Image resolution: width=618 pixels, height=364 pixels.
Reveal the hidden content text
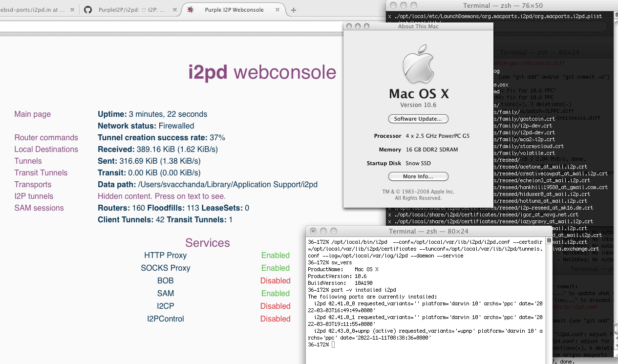coord(162,196)
